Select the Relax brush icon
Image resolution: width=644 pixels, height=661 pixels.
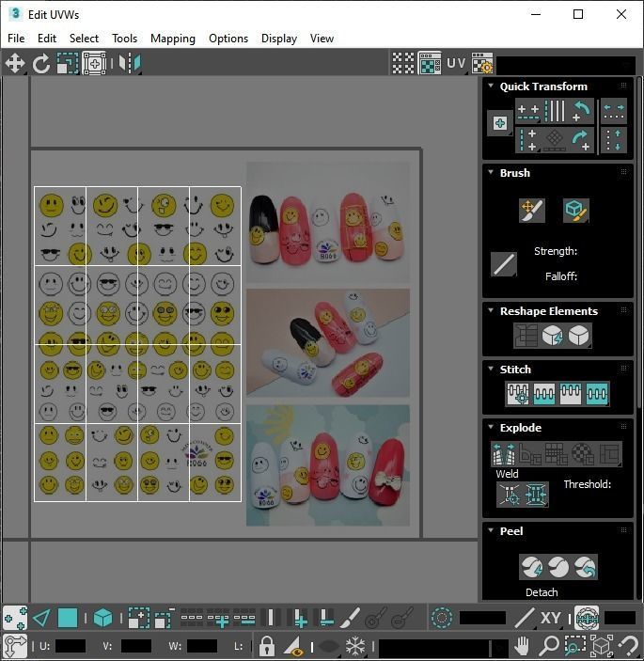[575, 211]
